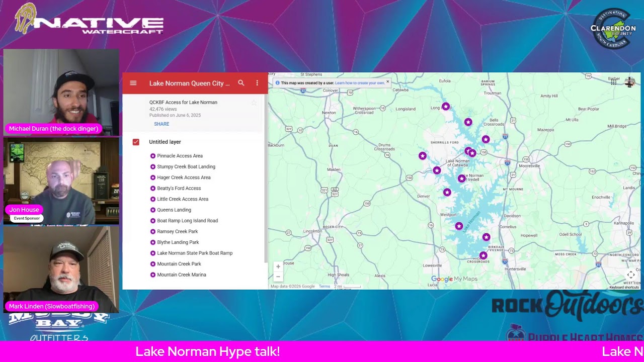Select Blythe Landing Park
This screenshot has width=644, height=362.
(x=178, y=242)
